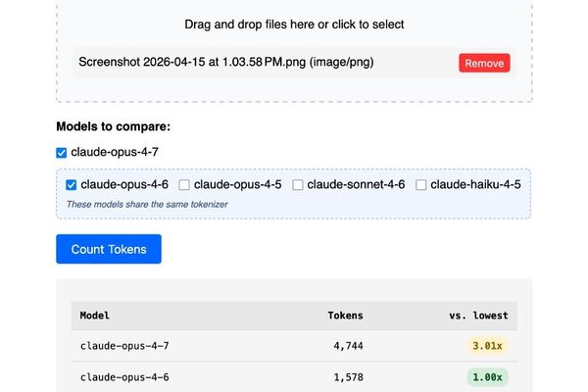Enable the claude-haiku-4-5 checkbox
The image size is (588, 392).
pyautogui.click(x=421, y=185)
